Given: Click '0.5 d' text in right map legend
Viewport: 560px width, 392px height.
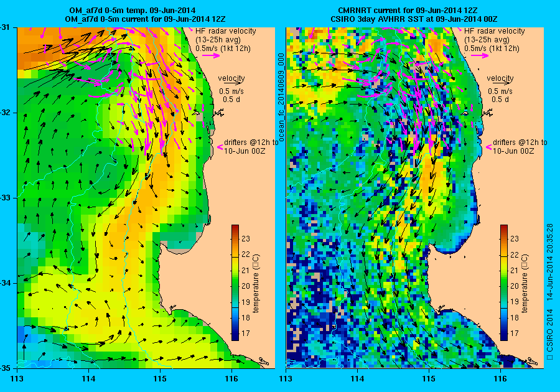Looking at the screenshot, I should 500,100.
